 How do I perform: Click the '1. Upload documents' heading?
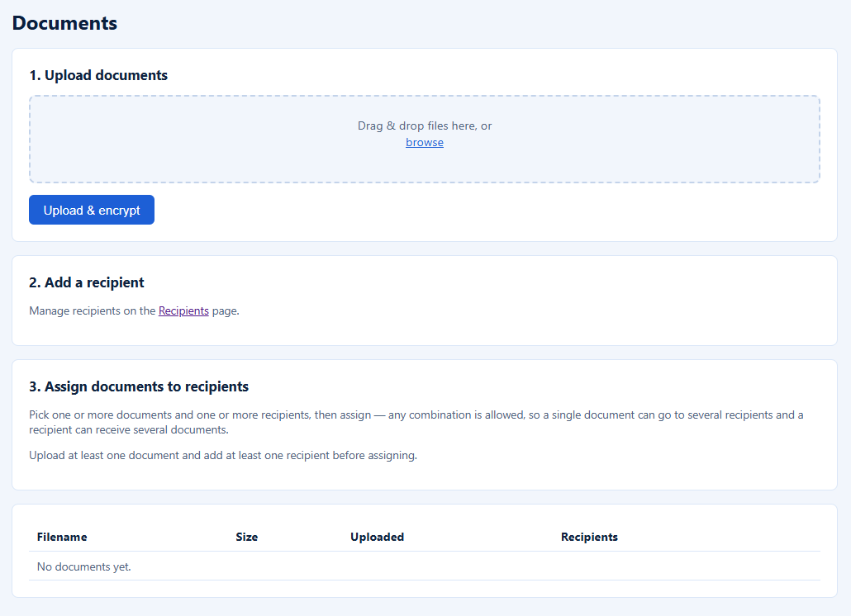(x=98, y=75)
